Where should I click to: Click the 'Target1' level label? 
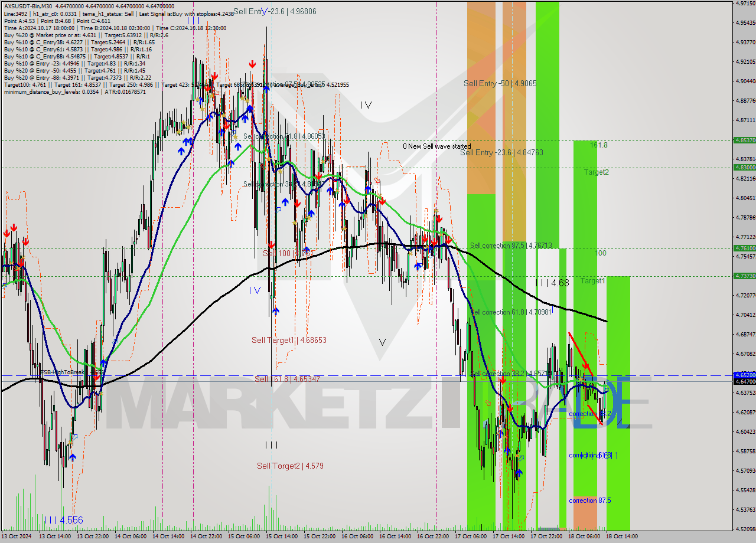[592, 281]
